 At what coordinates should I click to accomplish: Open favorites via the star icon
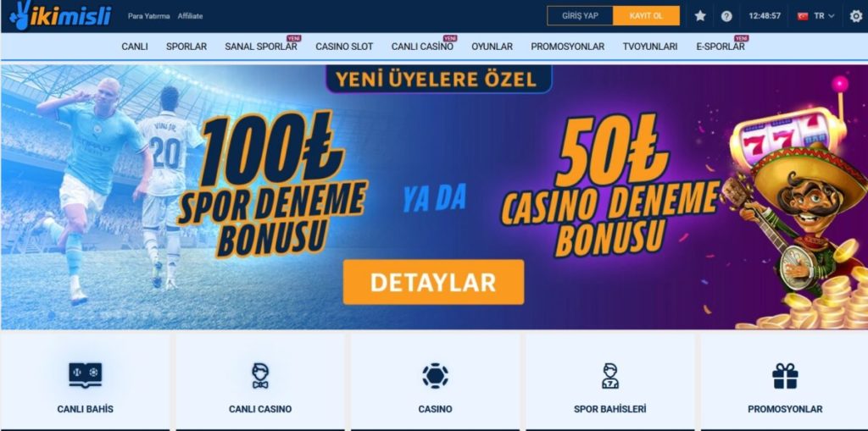(700, 16)
